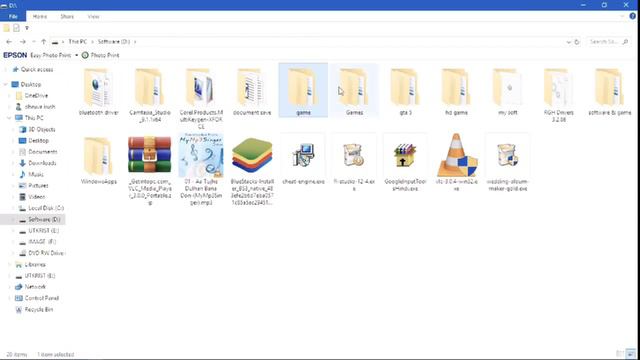The width and height of the screenshot is (640, 360).
Task: Collapse the Desktop tree node
Action: (5, 84)
